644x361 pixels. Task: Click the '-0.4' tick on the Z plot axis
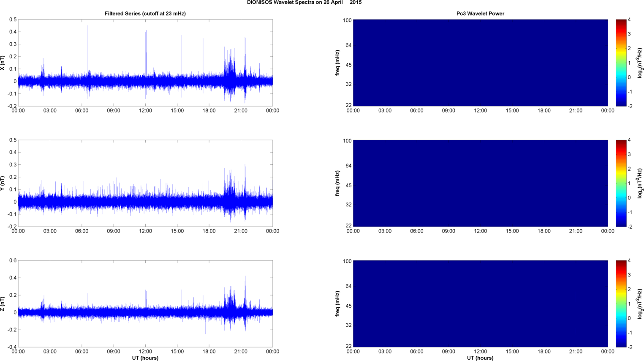(12, 347)
